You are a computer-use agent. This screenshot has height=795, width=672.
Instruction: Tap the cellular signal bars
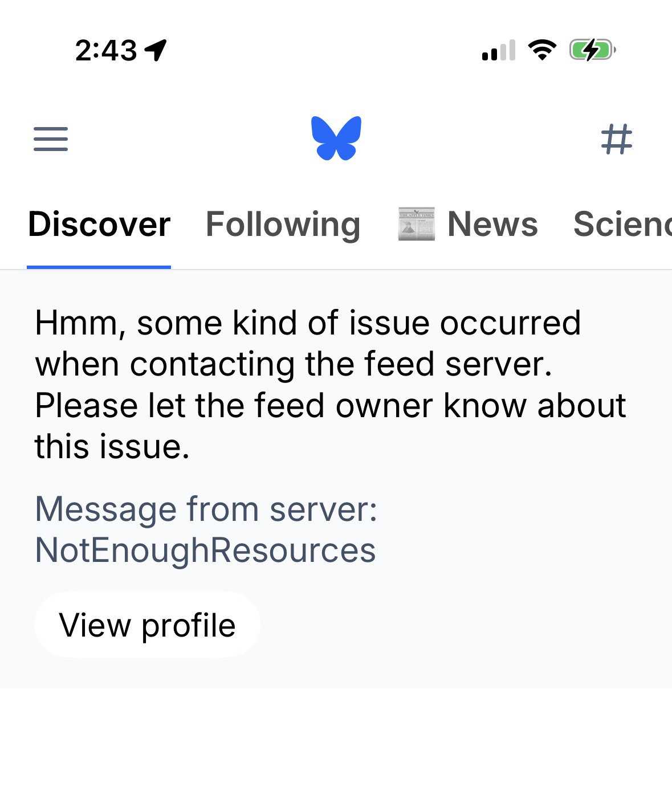(499, 50)
